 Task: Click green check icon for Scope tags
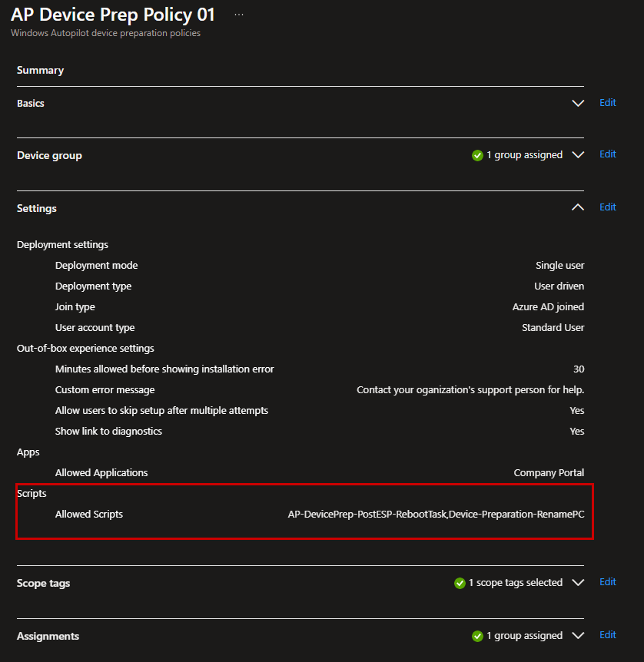coord(460,583)
